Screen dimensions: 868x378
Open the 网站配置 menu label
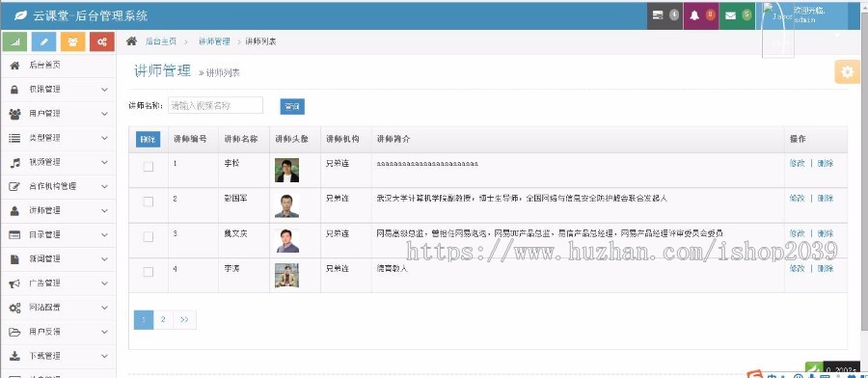[x=44, y=308]
